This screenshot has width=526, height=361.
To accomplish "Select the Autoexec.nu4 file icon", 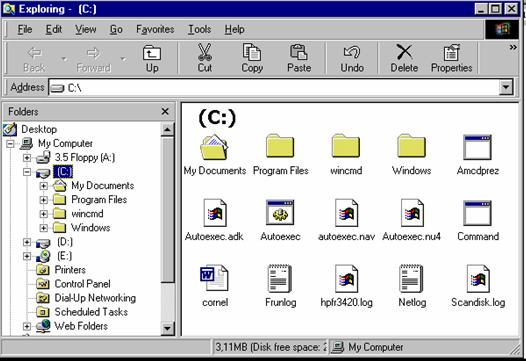I will point(412,213).
